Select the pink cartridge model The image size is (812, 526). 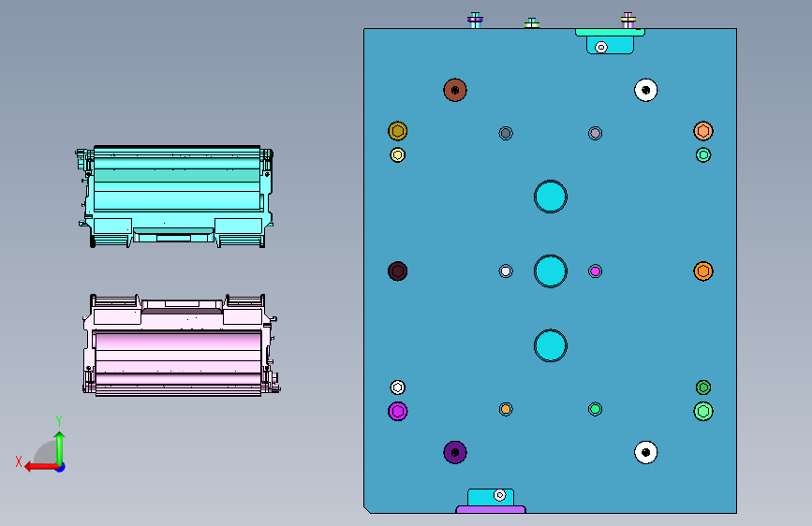click(181, 345)
